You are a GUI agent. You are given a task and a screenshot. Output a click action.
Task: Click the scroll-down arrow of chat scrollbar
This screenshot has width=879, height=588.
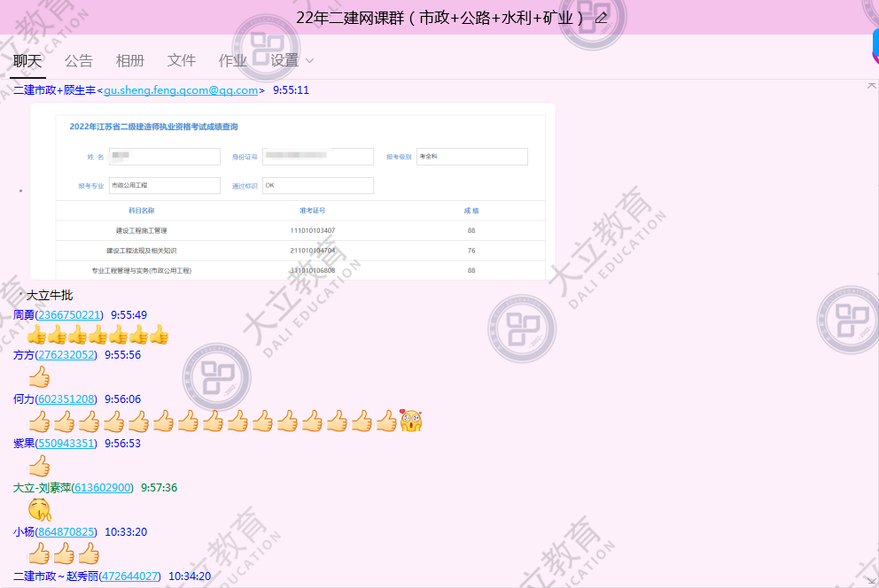(x=871, y=581)
